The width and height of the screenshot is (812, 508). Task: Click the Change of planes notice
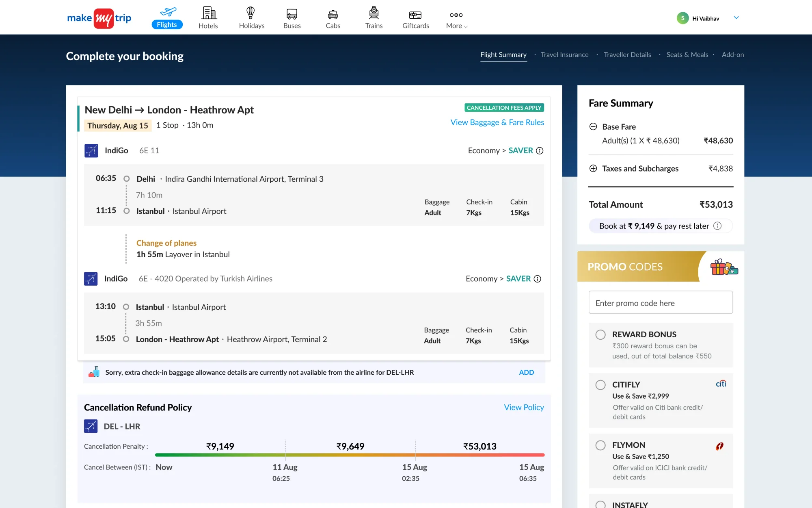pos(166,243)
